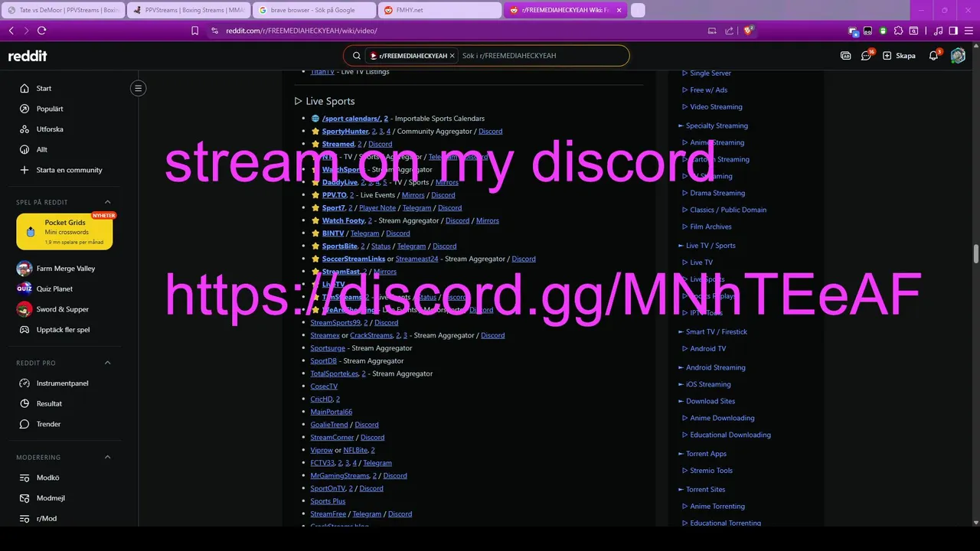Open the Sportsurge link
Screen dimensions: 980x551
point(328,348)
